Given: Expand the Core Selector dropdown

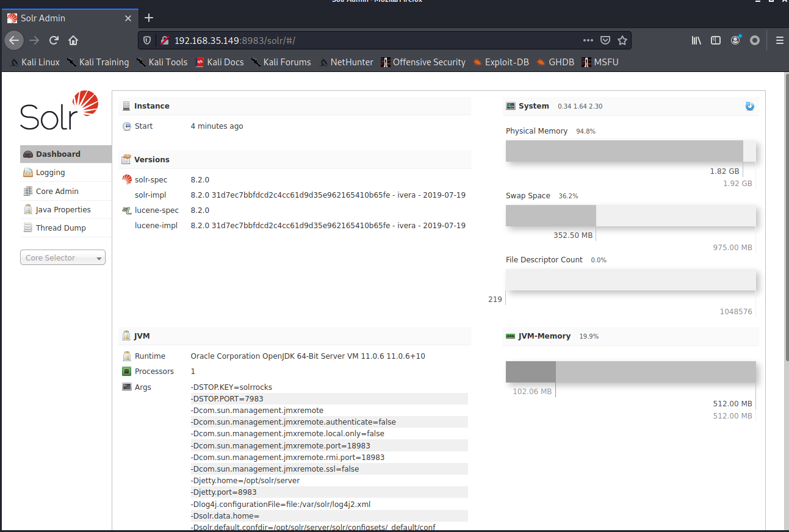Looking at the screenshot, I should [63, 257].
